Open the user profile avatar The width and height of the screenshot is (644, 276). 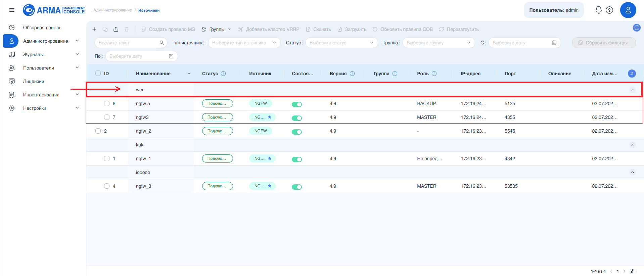[x=628, y=10]
